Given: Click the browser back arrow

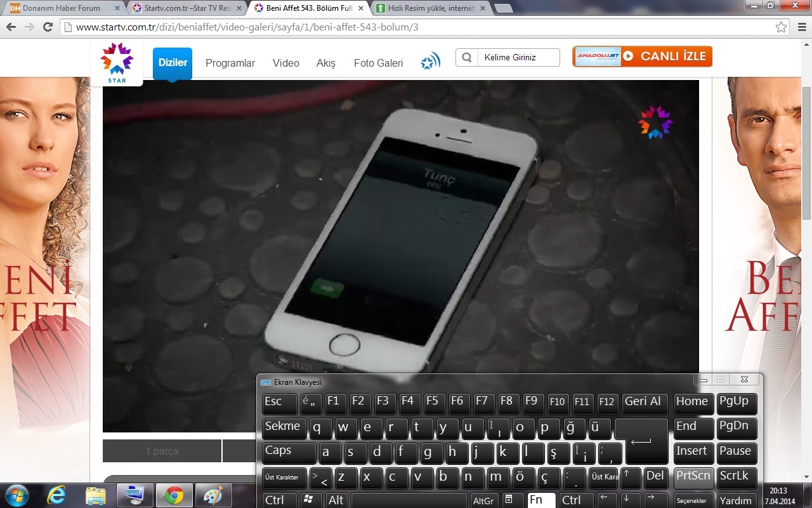Looking at the screenshot, I should click(x=11, y=27).
